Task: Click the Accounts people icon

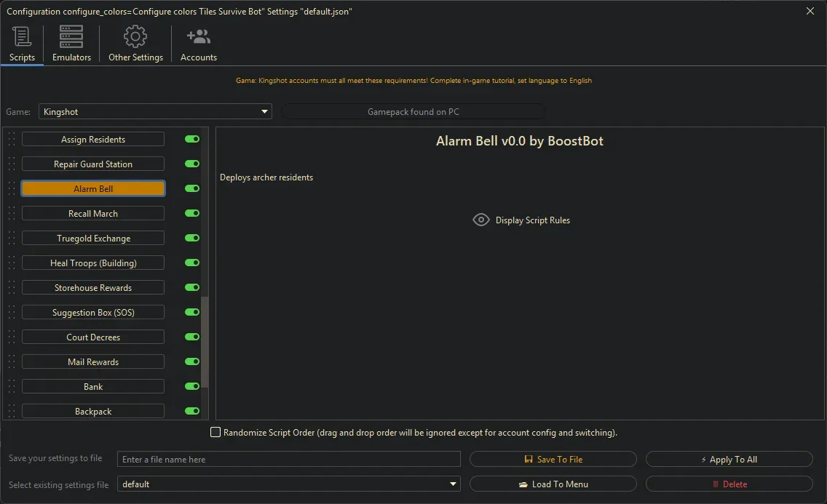Action: pyautogui.click(x=198, y=35)
